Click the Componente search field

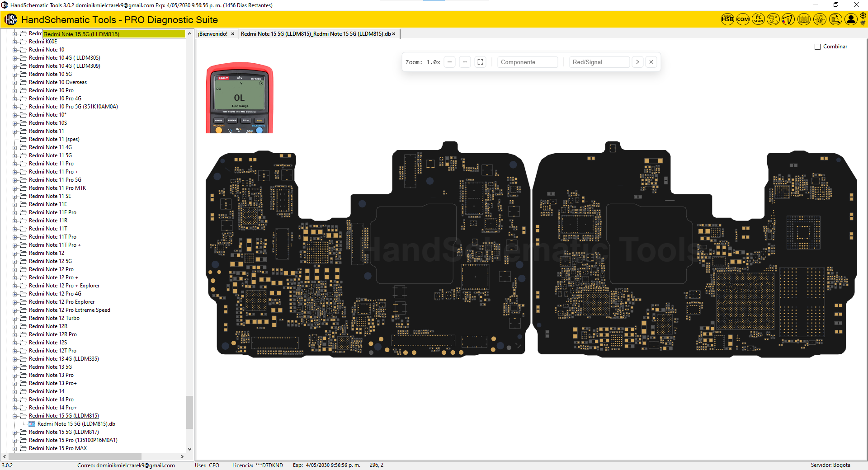click(x=528, y=62)
